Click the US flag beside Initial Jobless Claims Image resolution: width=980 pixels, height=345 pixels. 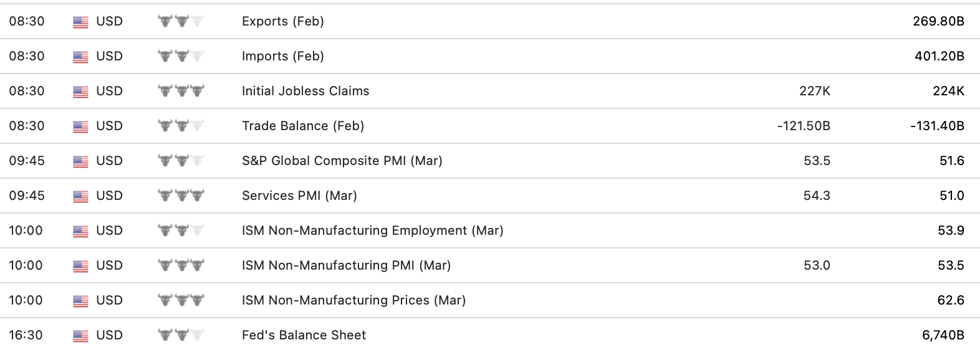pyautogui.click(x=80, y=92)
